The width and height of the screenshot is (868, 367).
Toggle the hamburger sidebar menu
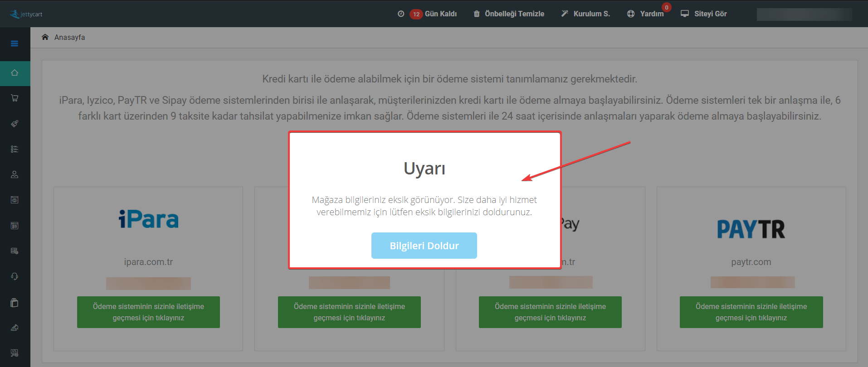tap(15, 43)
